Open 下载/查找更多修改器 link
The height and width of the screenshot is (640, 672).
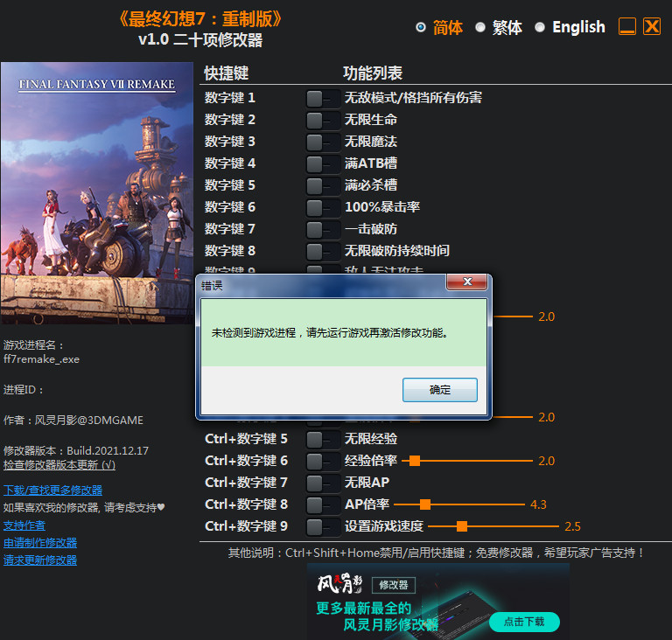coord(52,490)
